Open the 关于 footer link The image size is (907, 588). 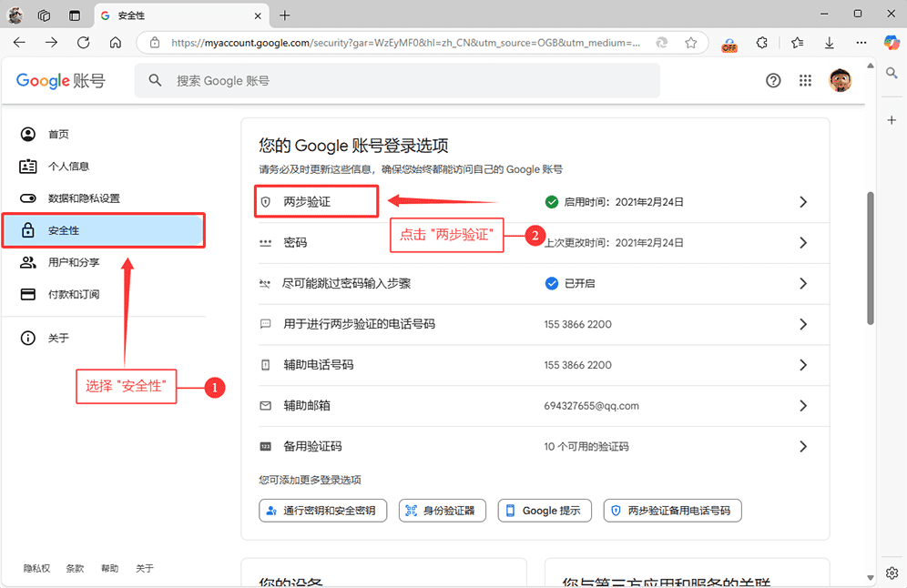pyautogui.click(x=145, y=568)
